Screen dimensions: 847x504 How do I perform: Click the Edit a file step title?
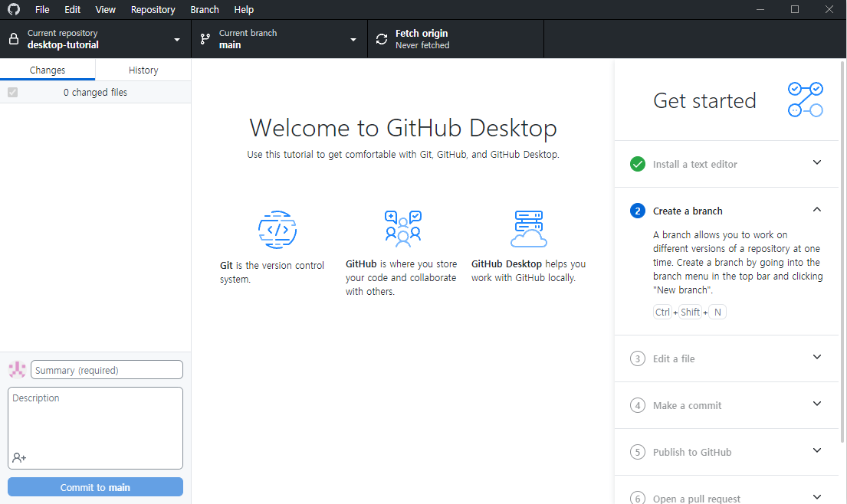tap(674, 358)
